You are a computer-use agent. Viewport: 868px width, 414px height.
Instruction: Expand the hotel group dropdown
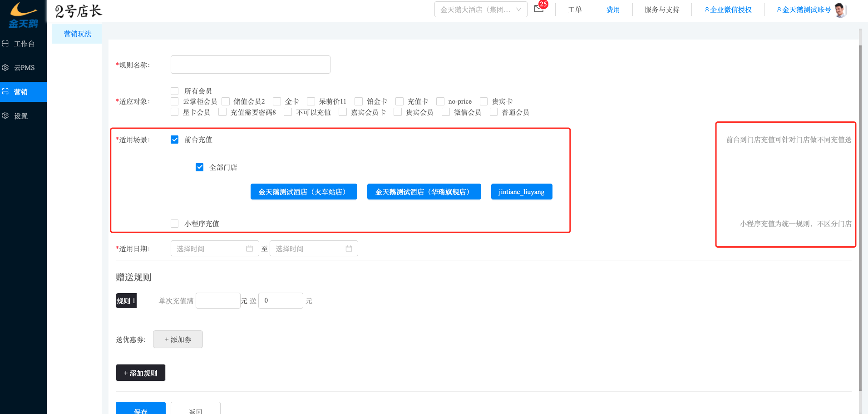pyautogui.click(x=481, y=10)
